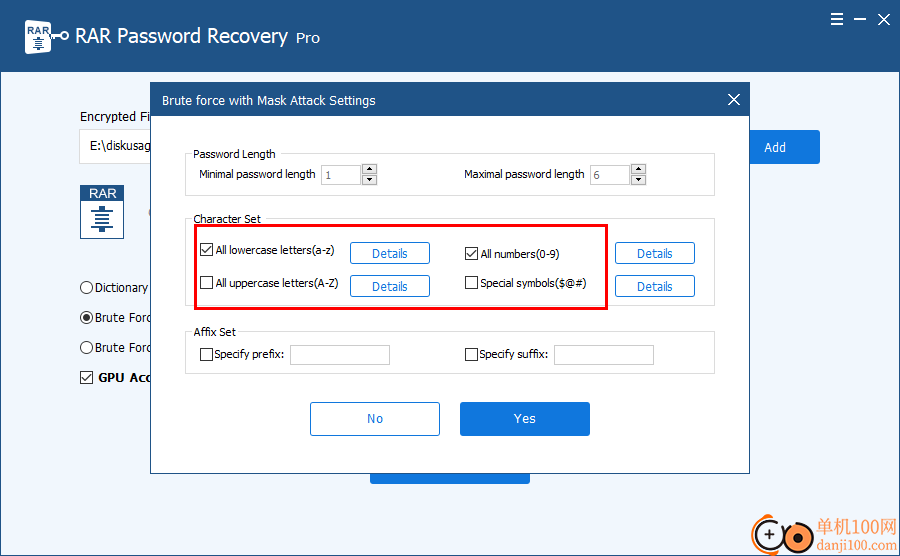Click the minimal password length field
This screenshot has width=900, height=556.
tap(341, 174)
